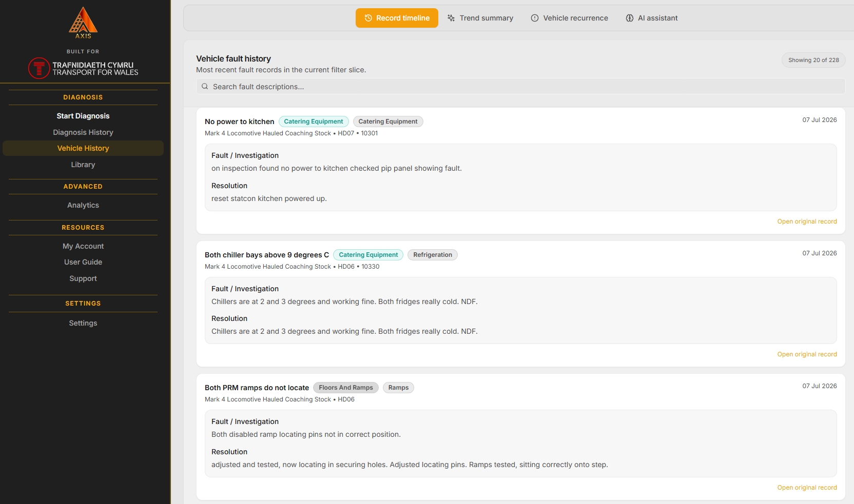Click the ADVANCED section header
Screen dimensions: 854x504
point(83,187)
